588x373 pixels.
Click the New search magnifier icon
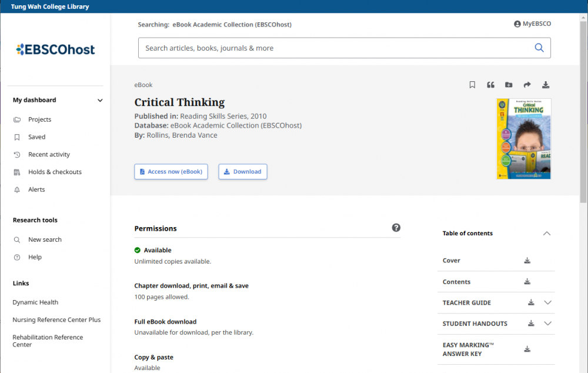17,240
